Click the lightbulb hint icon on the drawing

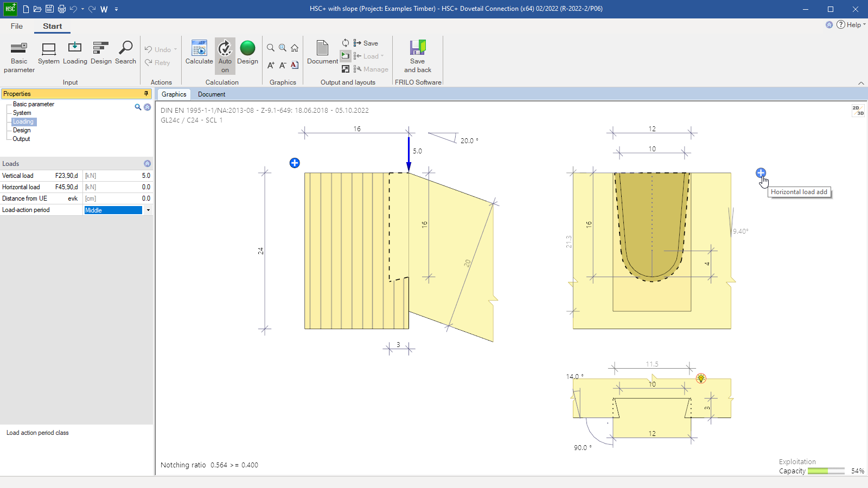(x=701, y=378)
